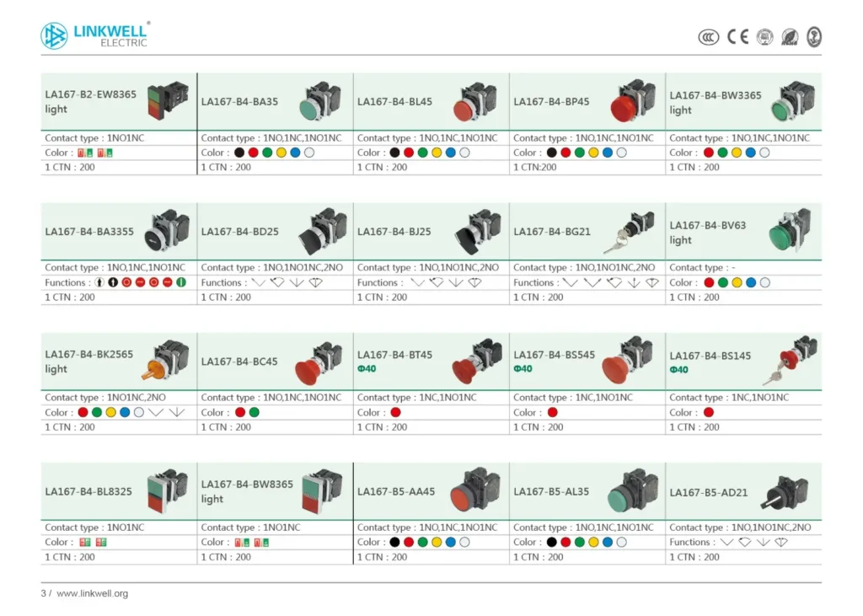Open the LA167-B4-BD25 selector switch image

323,231
